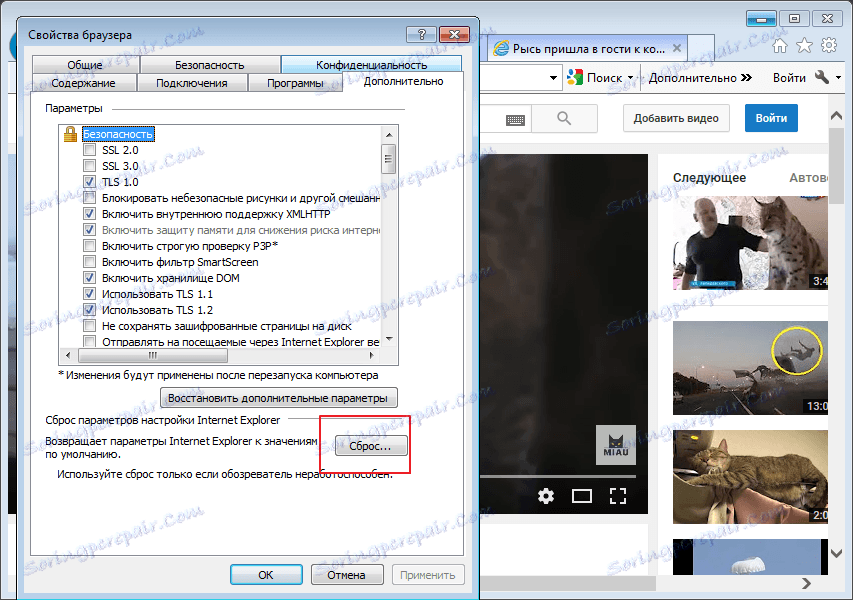The image size is (853, 600).
Task: Click the page scroll down arrow in IE window
Action: pos(837,553)
